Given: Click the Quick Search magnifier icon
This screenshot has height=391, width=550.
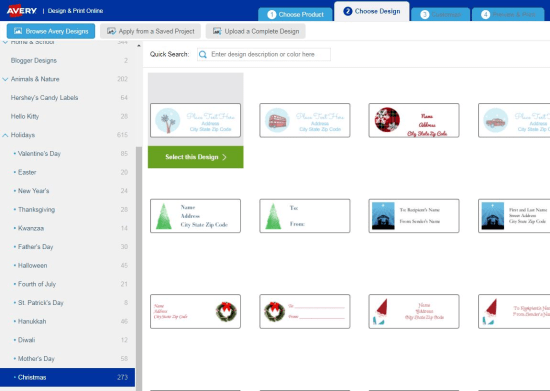Looking at the screenshot, I should 203,54.
